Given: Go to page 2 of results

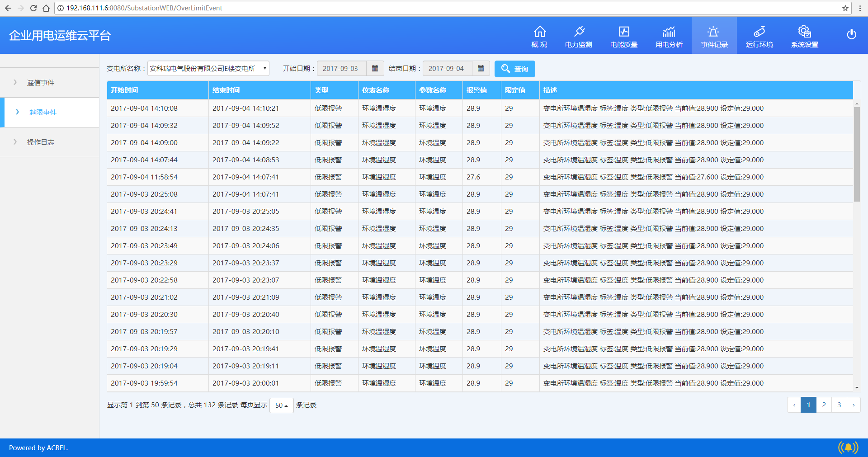Looking at the screenshot, I should click(824, 405).
